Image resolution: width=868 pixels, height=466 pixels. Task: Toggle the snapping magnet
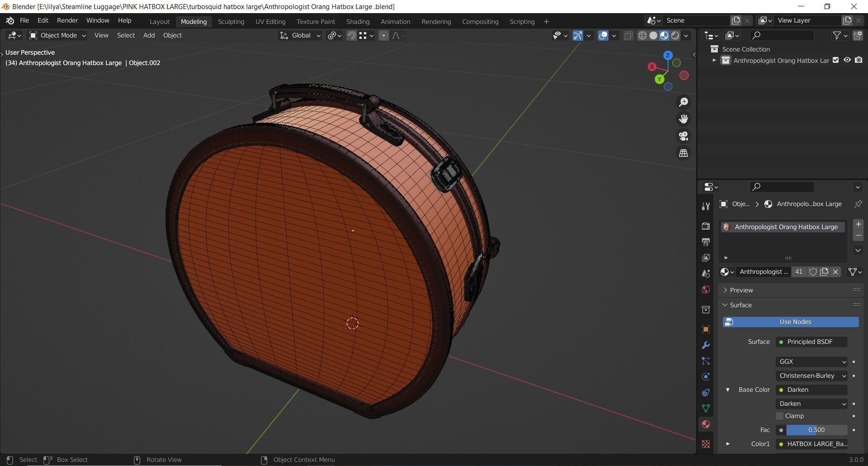point(351,35)
